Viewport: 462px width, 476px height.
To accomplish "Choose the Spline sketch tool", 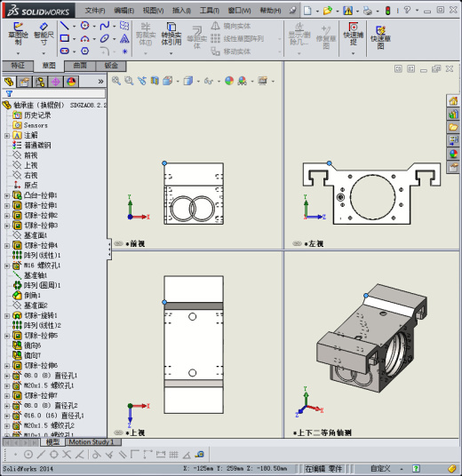I will pyautogui.click(x=105, y=26).
